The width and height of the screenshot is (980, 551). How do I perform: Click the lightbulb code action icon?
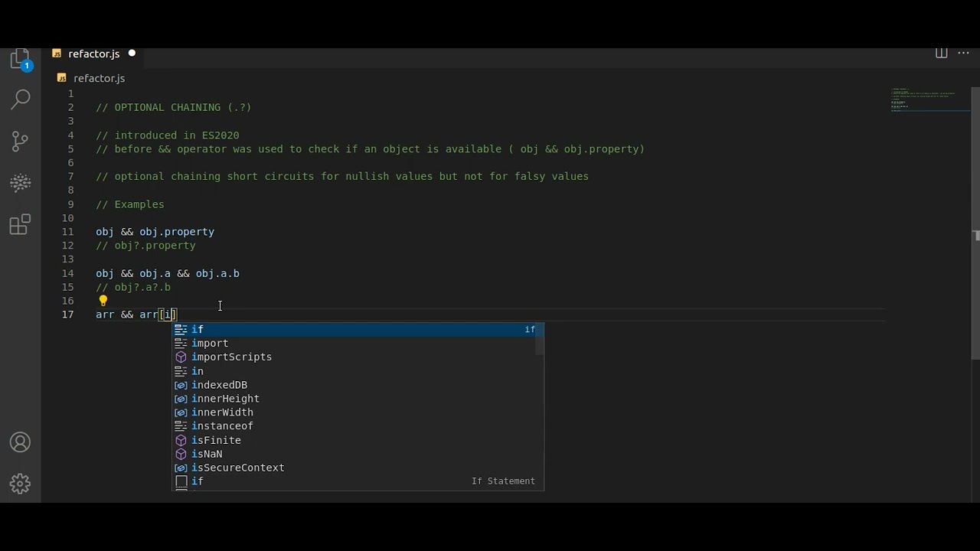(103, 301)
